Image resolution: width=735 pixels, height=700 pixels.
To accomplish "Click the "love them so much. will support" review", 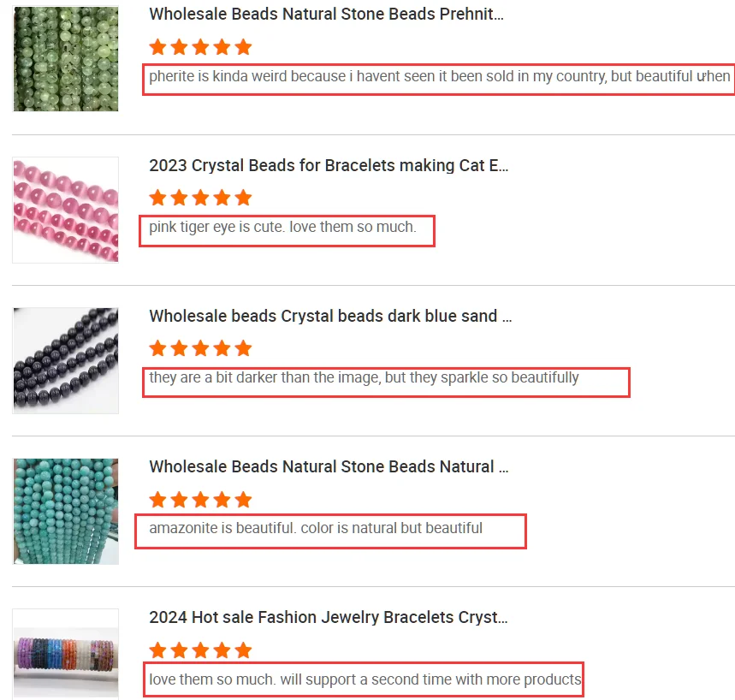I will [x=365, y=679].
